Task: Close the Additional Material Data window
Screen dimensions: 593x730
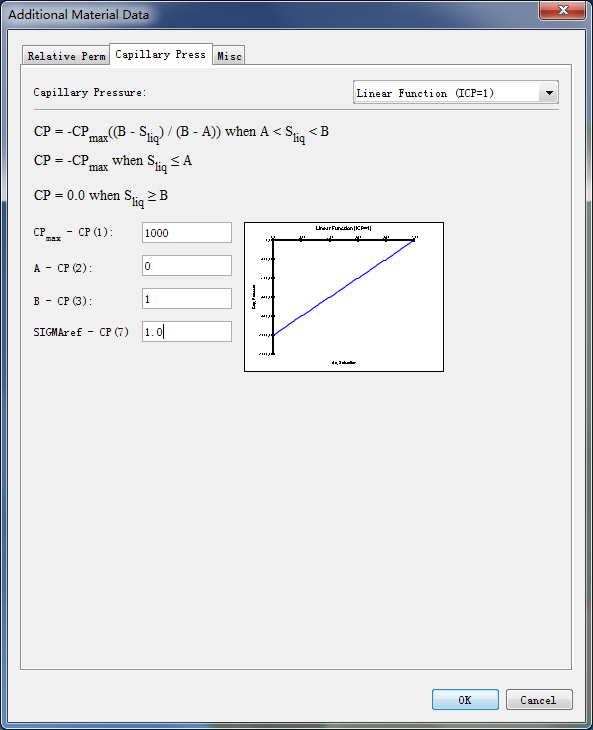Action: pyautogui.click(x=563, y=10)
